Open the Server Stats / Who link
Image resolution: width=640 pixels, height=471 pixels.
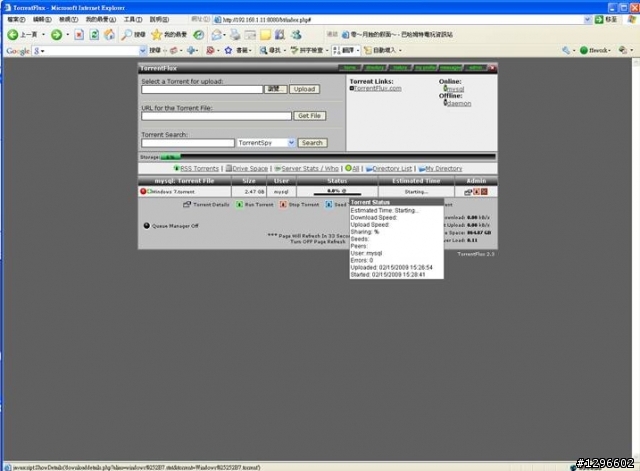click(x=310, y=168)
